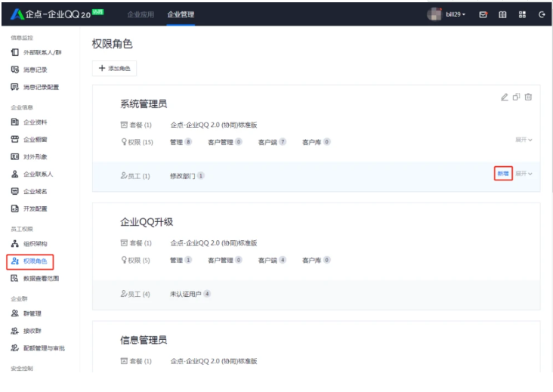Image resolution: width=553 pixels, height=392 pixels.
Task: Click the 企点 logo icon
Action: coord(17,14)
